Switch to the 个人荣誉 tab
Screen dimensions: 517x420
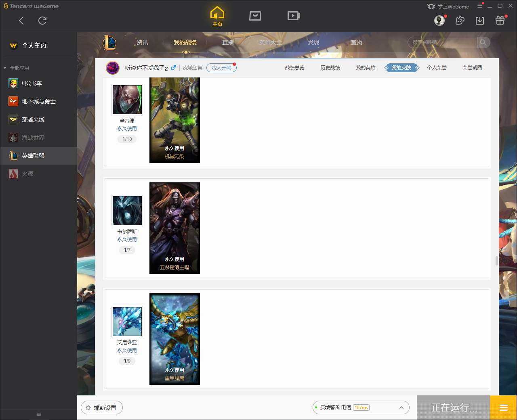(437, 68)
